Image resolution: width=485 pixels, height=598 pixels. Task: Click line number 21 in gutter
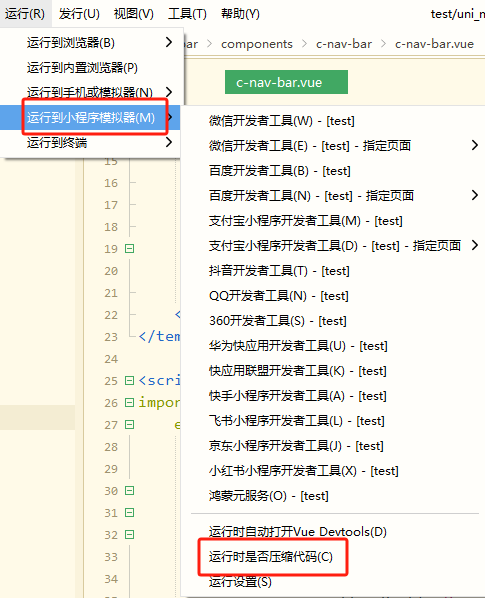pyautogui.click(x=111, y=293)
